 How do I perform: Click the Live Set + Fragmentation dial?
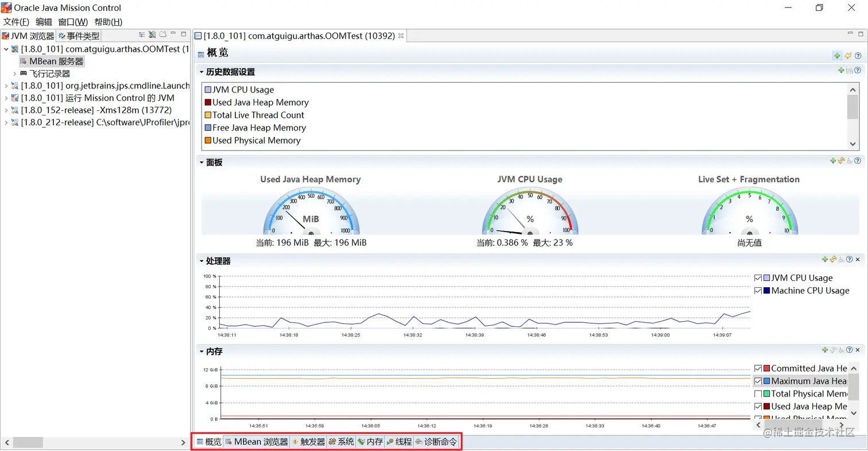pyautogui.click(x=749, y=210)
